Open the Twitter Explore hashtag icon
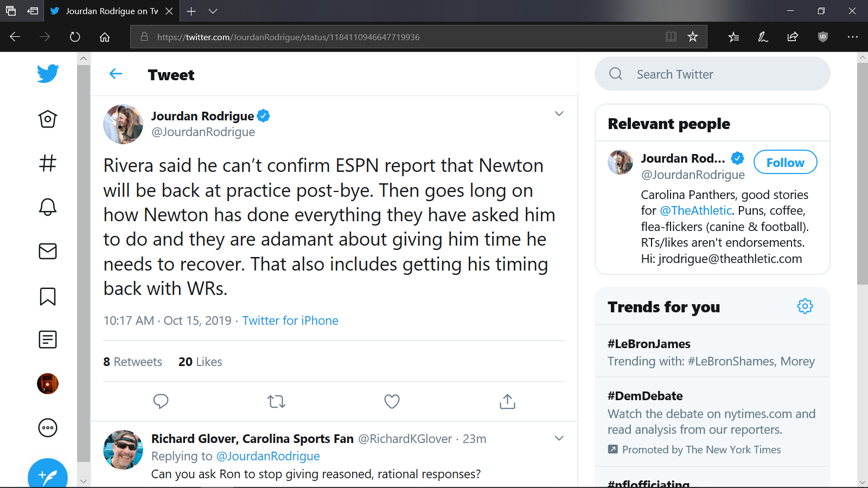This screenshot has width=868, height=488. 48,163
